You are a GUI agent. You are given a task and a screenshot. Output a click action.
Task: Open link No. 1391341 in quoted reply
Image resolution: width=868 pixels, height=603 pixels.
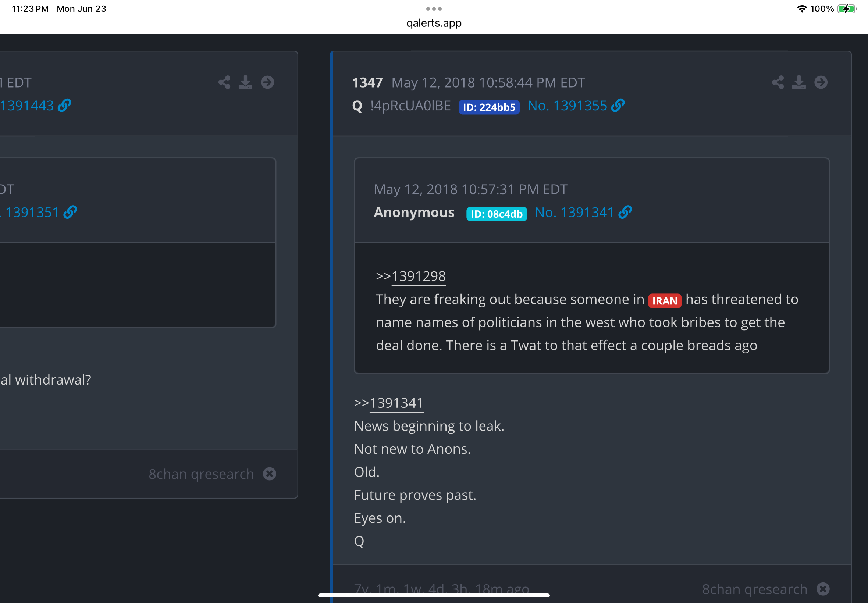(583, 213)
